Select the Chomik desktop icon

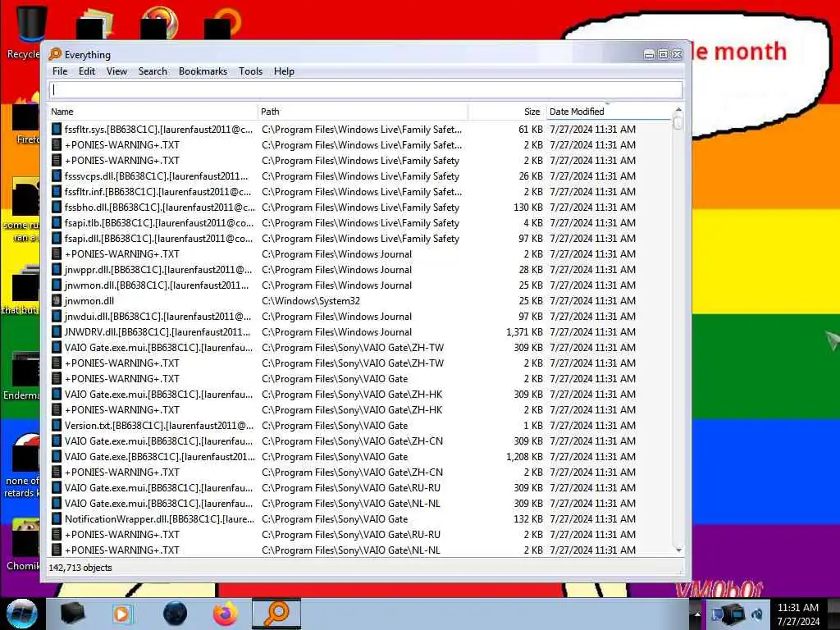coord(24,544)
